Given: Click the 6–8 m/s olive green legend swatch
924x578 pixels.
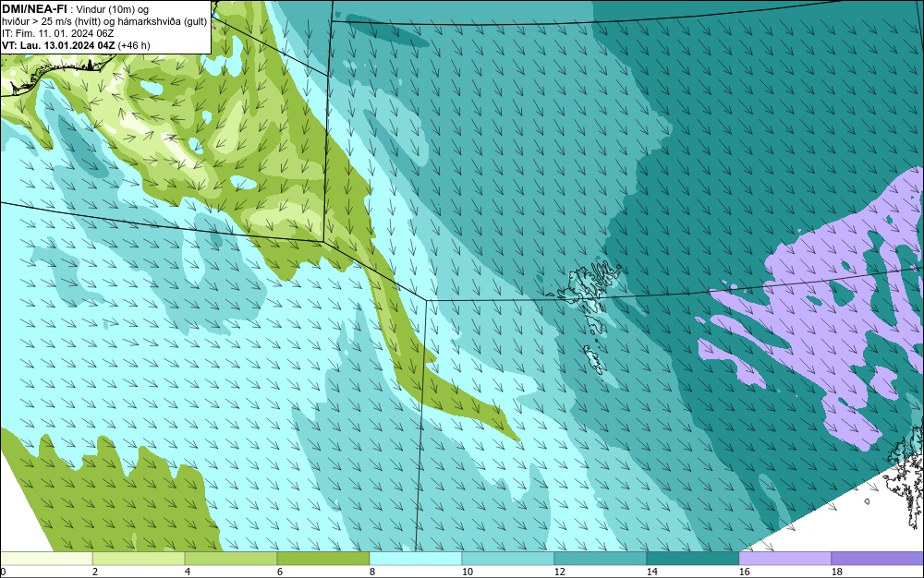Looking at the screenshot, I should point(322,558).
